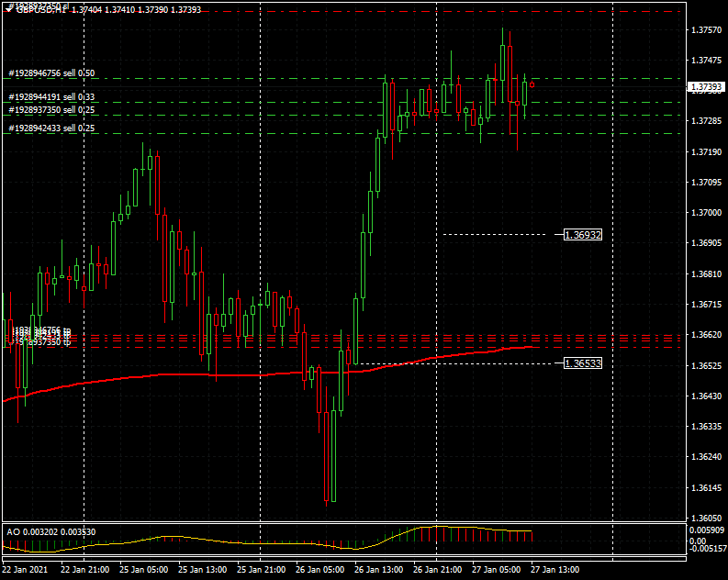Image resolution: width=728 pixels, height=580 pixels.
Task: Click the boxed 1.36533 price label
Action: [583, 362]
